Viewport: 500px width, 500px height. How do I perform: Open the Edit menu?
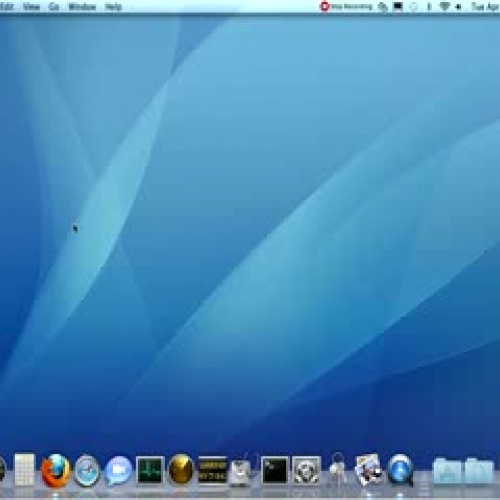pos(7,7)
